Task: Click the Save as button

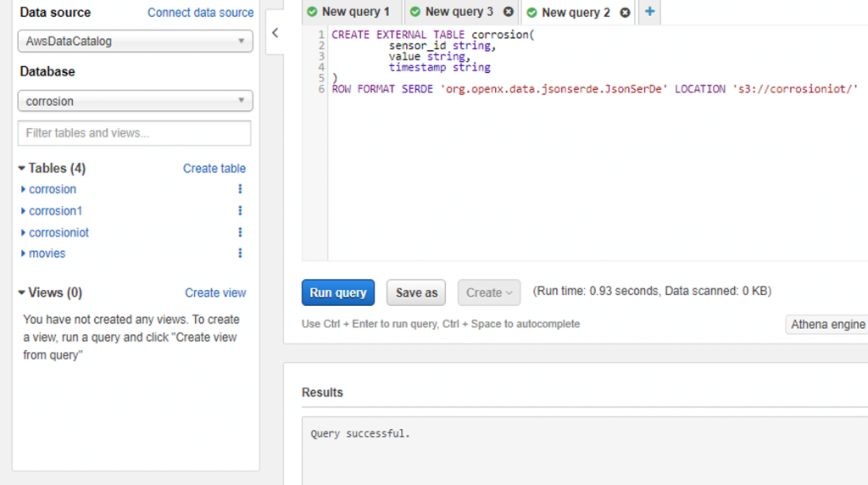Action: tap(416, 293)
